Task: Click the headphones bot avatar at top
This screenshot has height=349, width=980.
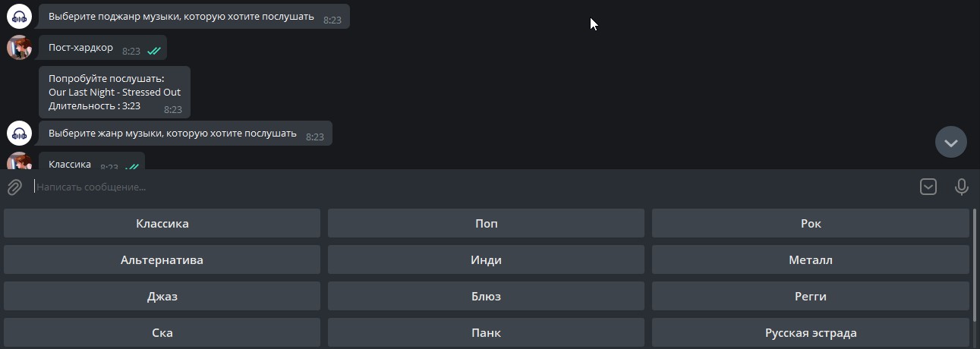Action: (19, 16)
